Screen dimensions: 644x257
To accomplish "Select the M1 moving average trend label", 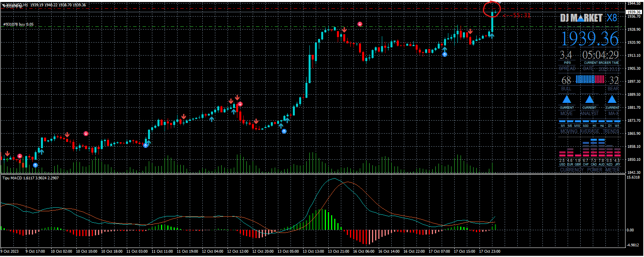I will point(563,126).
